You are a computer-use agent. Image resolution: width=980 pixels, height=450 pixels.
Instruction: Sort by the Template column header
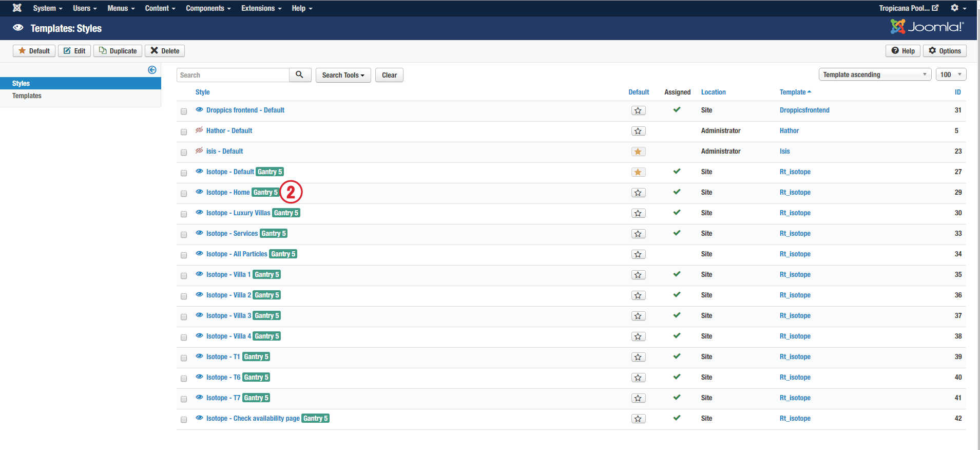click(x=795, y=92)
